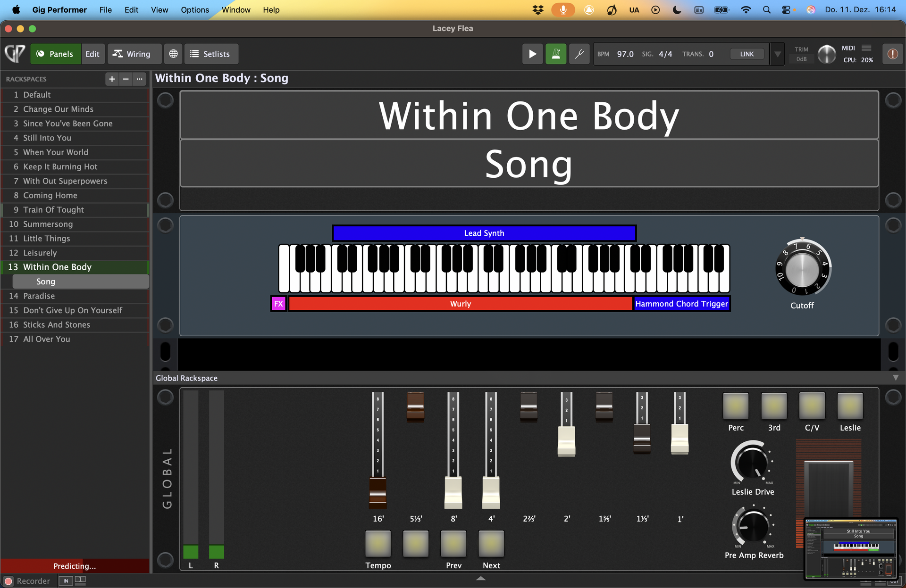
Task: Open rackspaces more options ellipsis
Action: tap(140, 79)
